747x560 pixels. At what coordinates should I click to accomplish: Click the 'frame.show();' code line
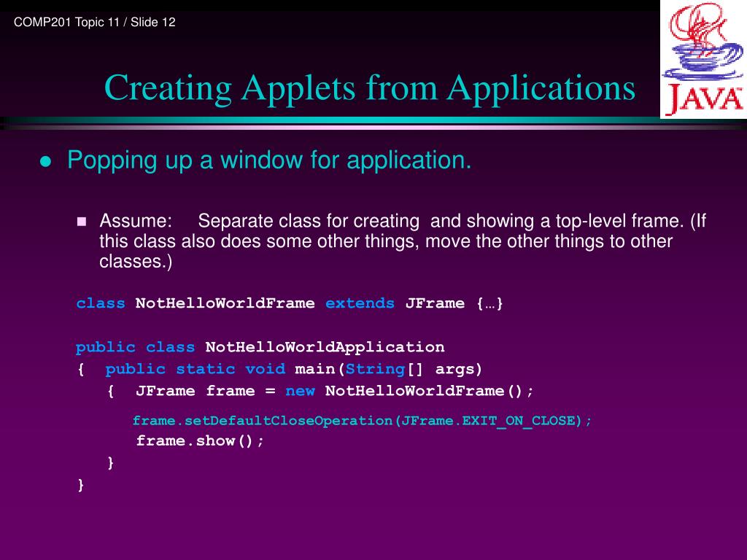(x=200, y=441)
